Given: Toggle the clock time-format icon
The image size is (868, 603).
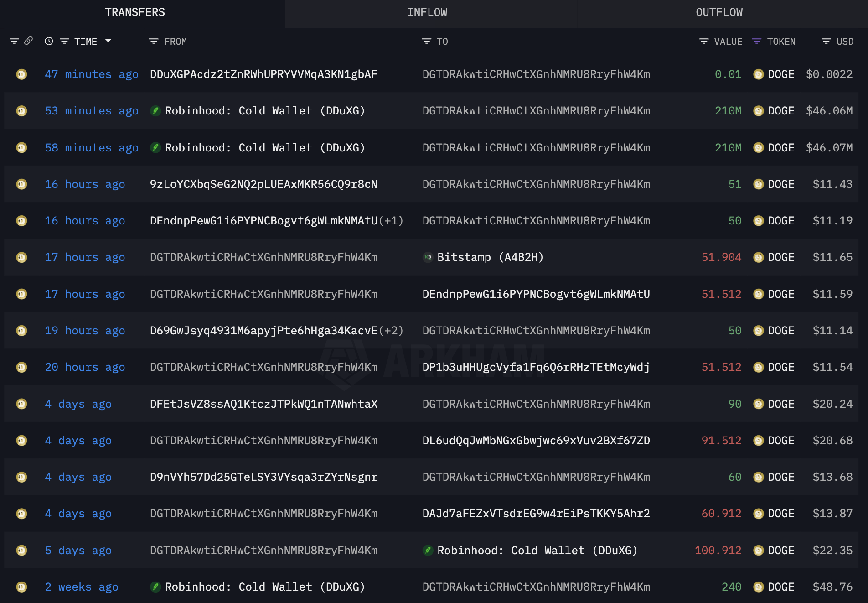Looking at the screenshot, I should pos(49,42).
